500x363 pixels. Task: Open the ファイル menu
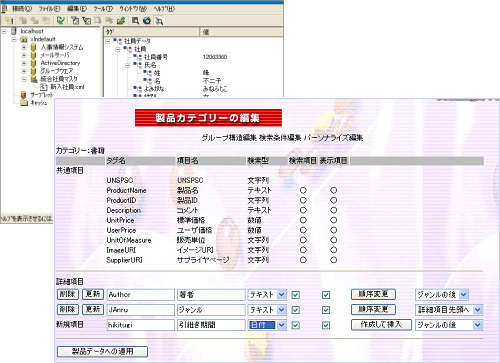[49, 9]
